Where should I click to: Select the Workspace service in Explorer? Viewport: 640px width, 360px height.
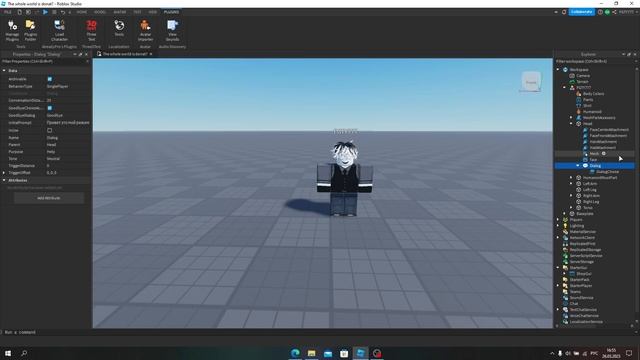(579, 70)
